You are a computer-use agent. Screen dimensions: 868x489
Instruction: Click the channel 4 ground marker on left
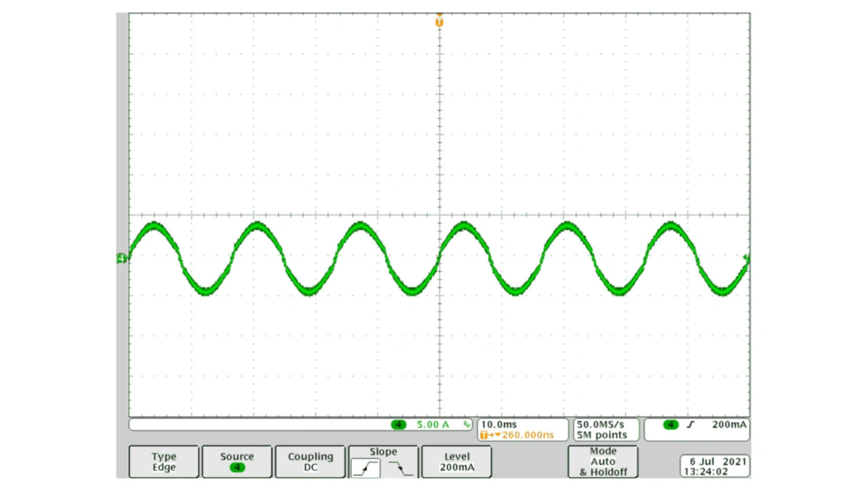[121, 258]
